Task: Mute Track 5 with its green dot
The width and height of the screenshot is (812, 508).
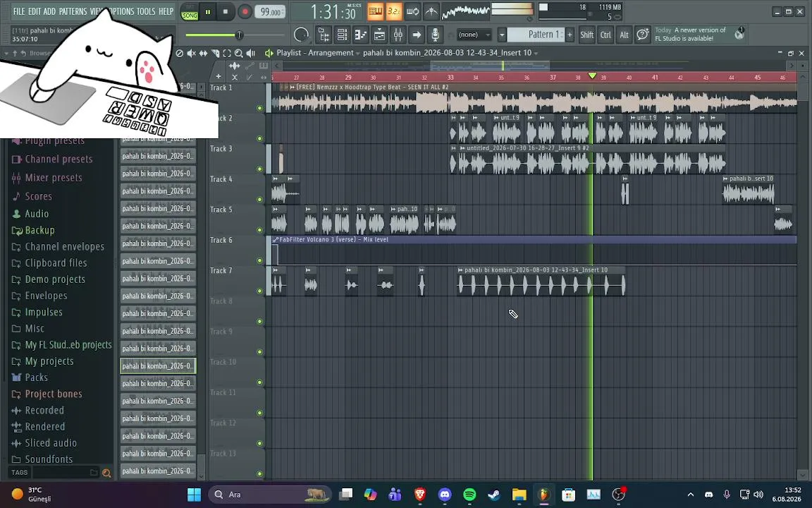Action: (x=260, y=230)
